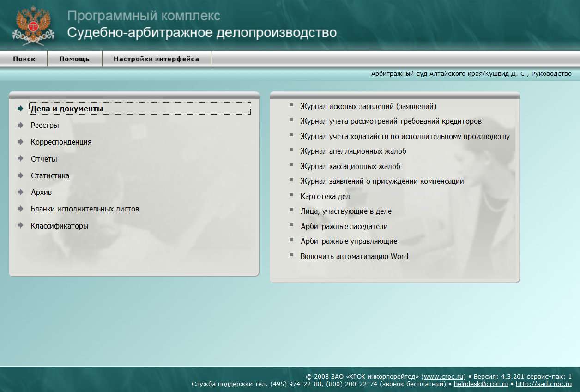Click arrow icon beside Дела и документы
Image resolution: width=580 pixels, height=392 pixels.
click(20, 109)
